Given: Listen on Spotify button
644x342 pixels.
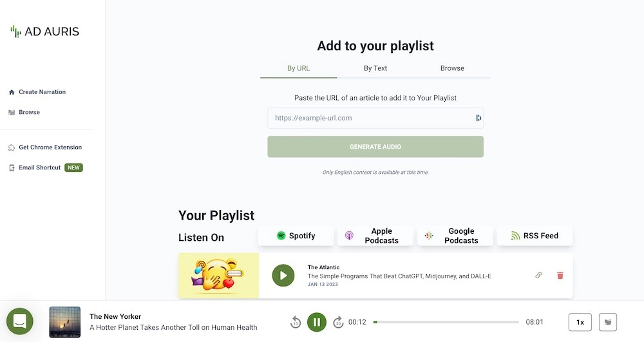Looking at the screenshot, I should coord(296,236).
